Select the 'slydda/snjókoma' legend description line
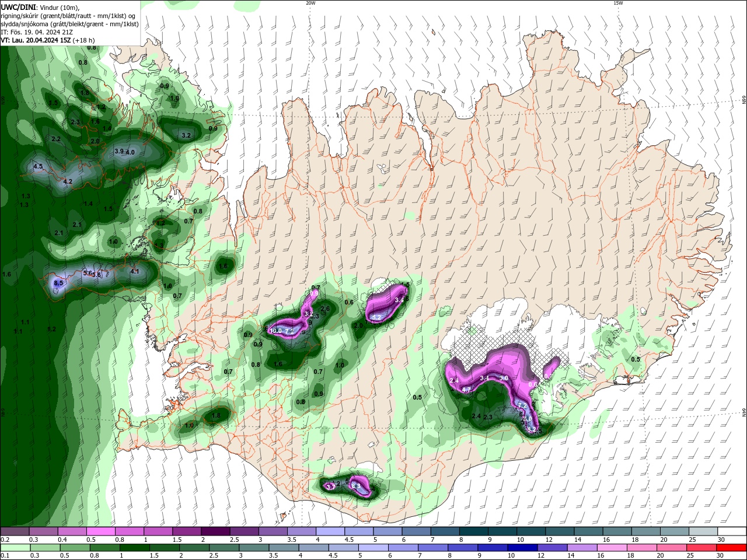 [x=69, y=24]
